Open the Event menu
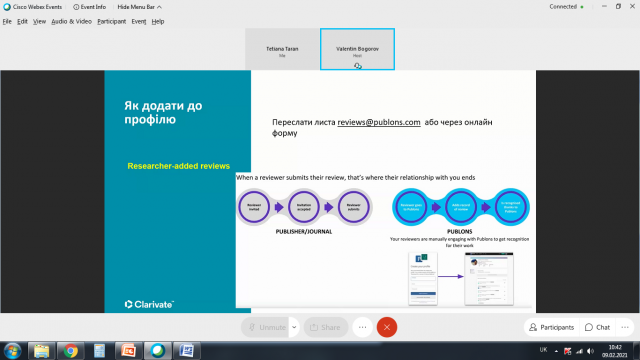 tap(139, 22)
